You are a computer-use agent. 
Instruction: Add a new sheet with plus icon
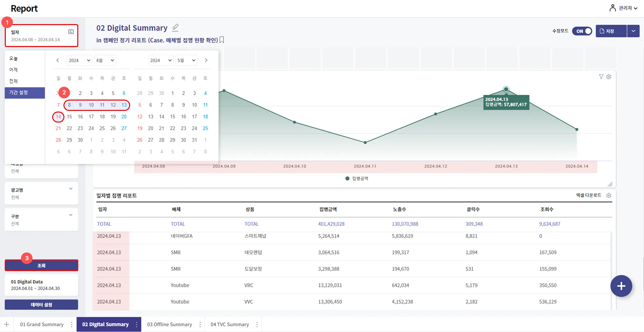[6, 324]
